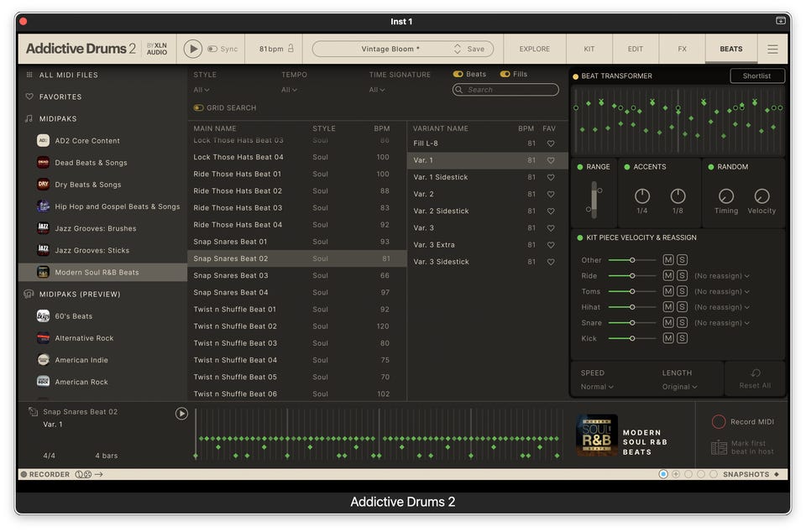This screenshot has width=806, height=532.
Task: Switch to the FX tab
Action: [x=682, y=49]
